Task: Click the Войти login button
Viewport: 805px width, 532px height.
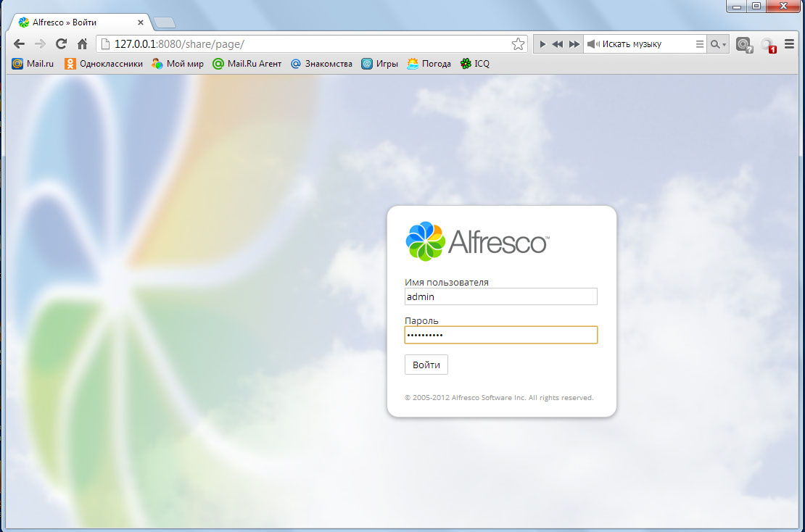Action: click(x=426, y=365)
